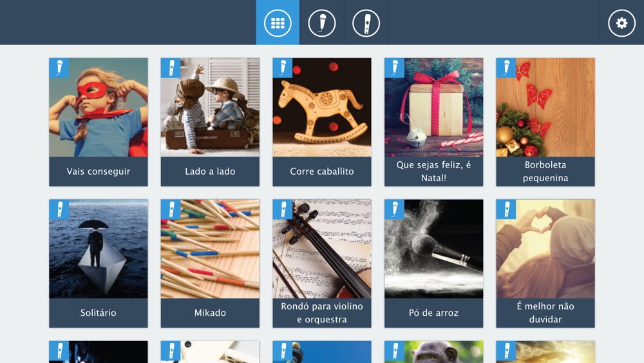Select the 'Rondó para violino e orquestra' title
Screen dimensions: 644x363
coord(322,313)
